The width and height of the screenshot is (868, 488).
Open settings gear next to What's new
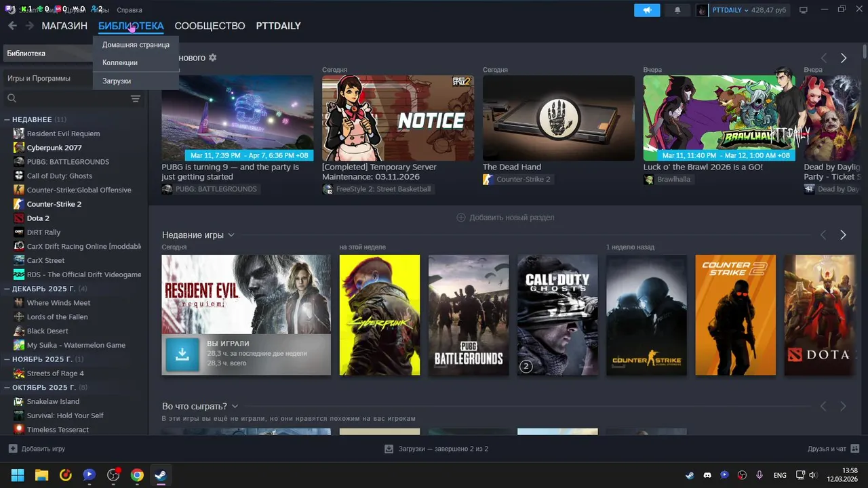point(212,58)
